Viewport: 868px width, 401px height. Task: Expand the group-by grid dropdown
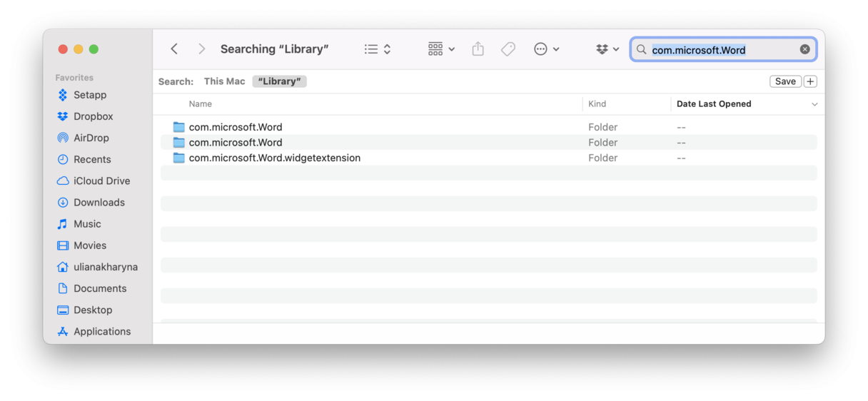pos(441,49)
